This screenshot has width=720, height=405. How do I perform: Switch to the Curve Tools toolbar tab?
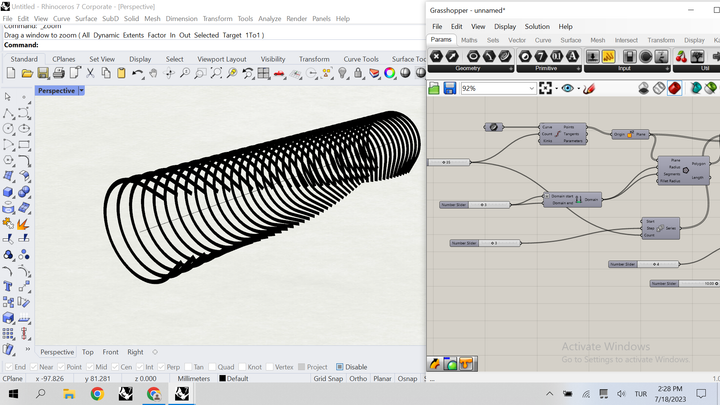coord(361,59)
